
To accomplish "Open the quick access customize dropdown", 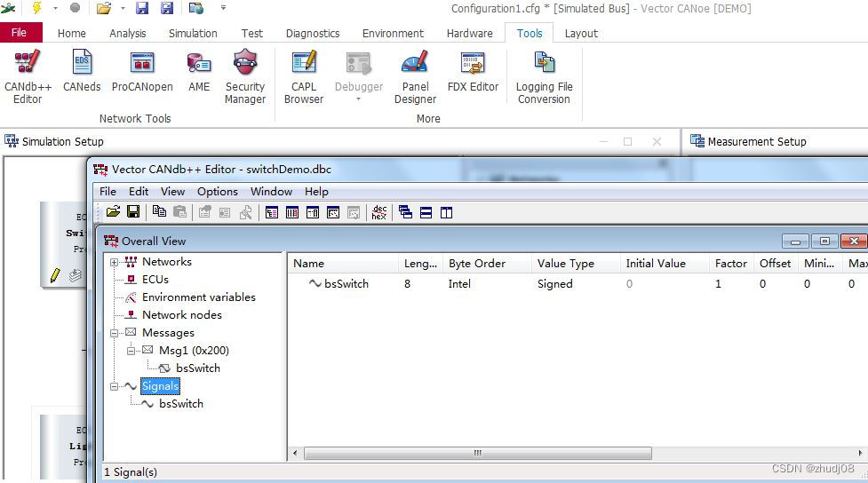I will 223,8.
